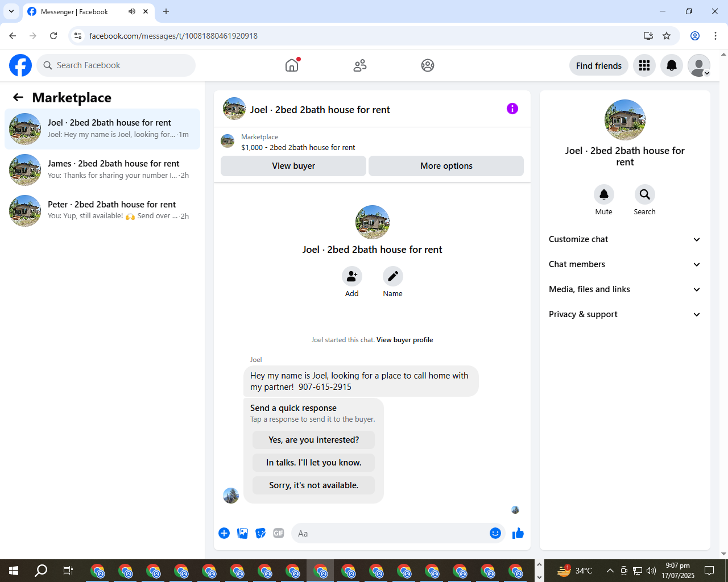This screenshot has height=582, width=728.
Task: Click the browser back arrow
Action: pyautogui.click(x=13, y=36)
